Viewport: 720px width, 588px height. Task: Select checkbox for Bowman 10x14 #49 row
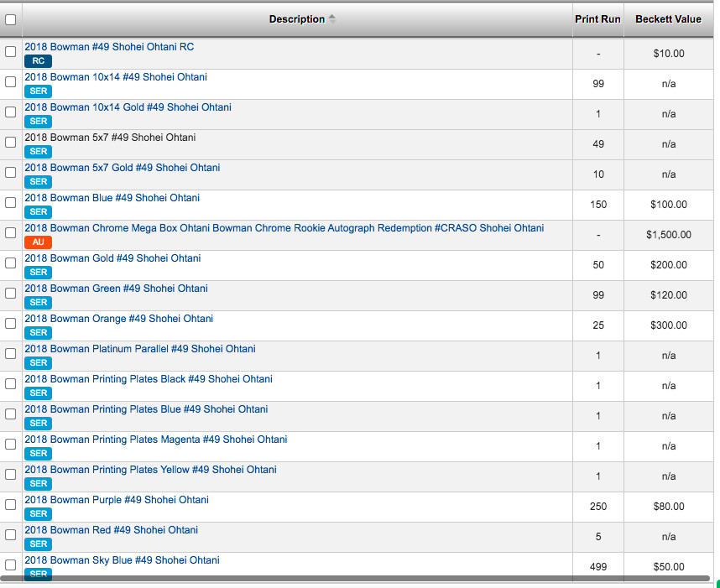click(10, 82)
